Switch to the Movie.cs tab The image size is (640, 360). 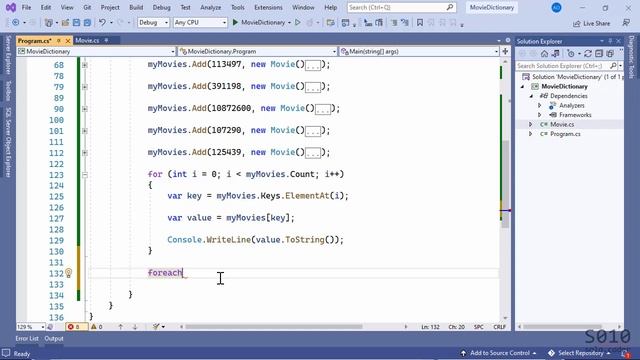(87, 40)
